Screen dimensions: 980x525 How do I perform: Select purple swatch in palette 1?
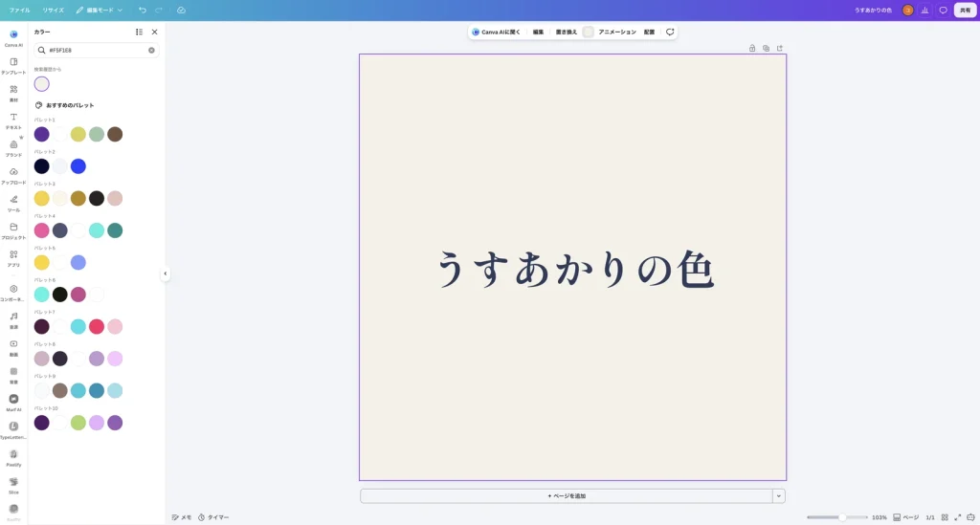[x=42, y=134]
